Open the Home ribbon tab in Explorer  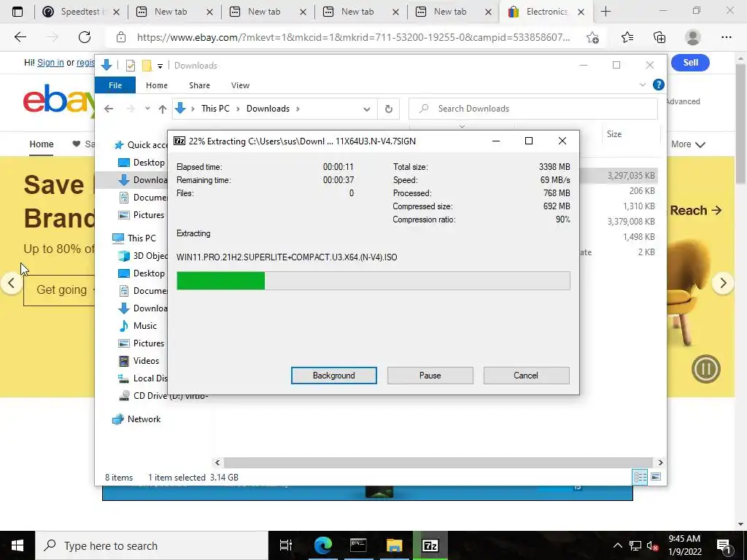tap(157, 85)
